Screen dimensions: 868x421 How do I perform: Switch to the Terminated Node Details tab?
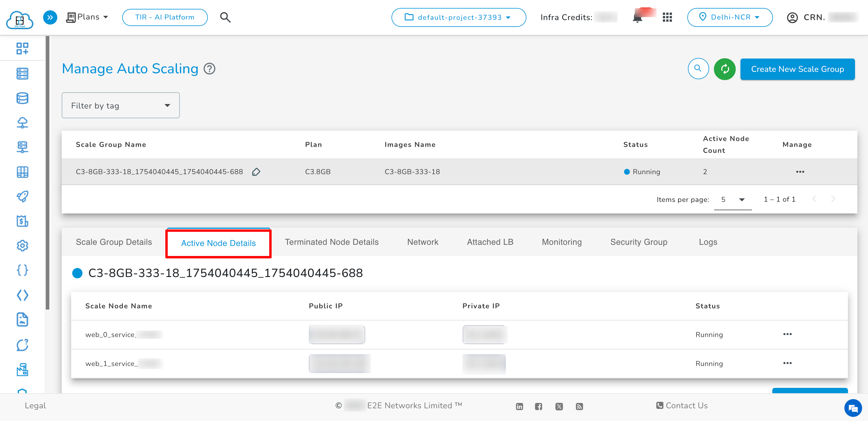coord(332,242)
